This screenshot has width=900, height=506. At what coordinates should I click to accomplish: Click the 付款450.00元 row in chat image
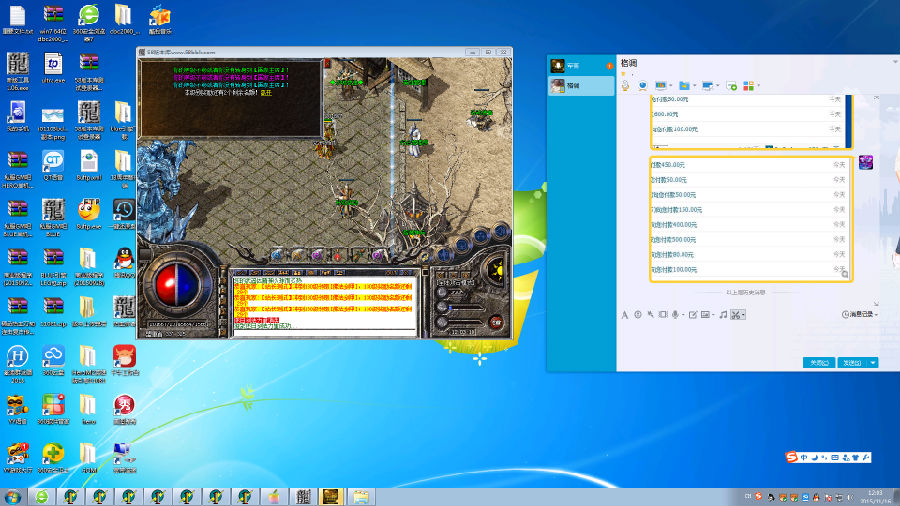[x=748, y=165]
